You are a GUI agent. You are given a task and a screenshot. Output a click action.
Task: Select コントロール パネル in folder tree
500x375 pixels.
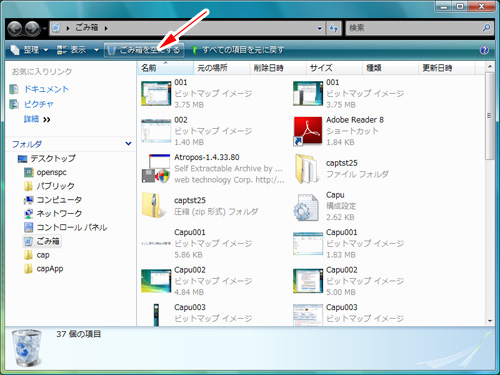(72, 227)
